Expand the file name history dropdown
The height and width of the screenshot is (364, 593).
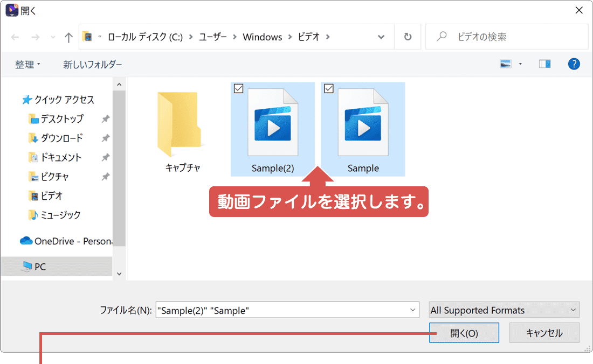pos(412,310)
